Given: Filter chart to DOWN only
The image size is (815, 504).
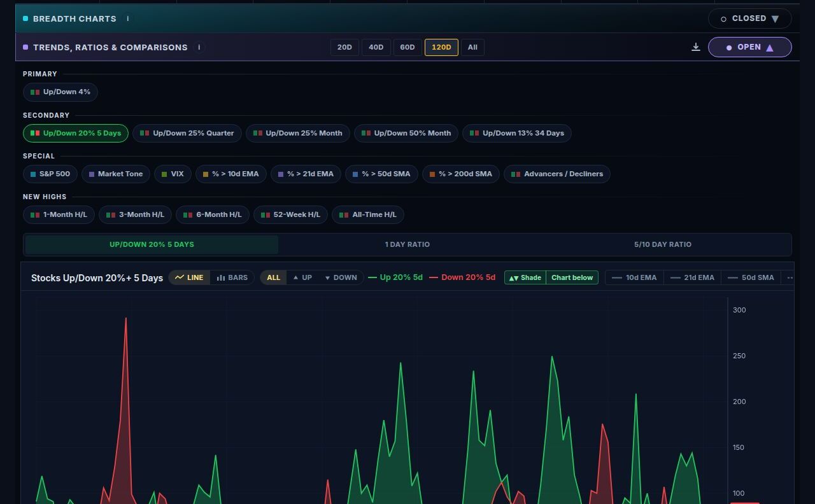Looking at the screenshot, I should click(341, 277).
